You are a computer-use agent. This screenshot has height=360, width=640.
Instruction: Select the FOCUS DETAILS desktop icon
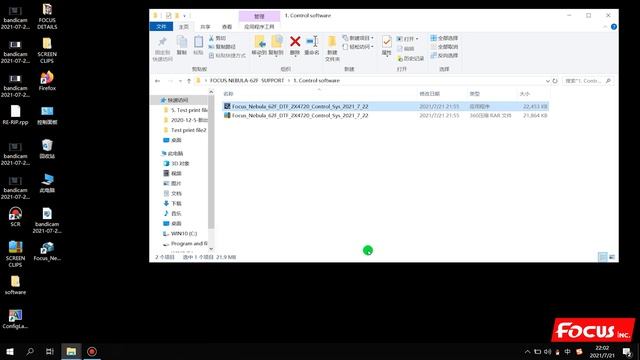pyautogui.click(x=47, y=16)
